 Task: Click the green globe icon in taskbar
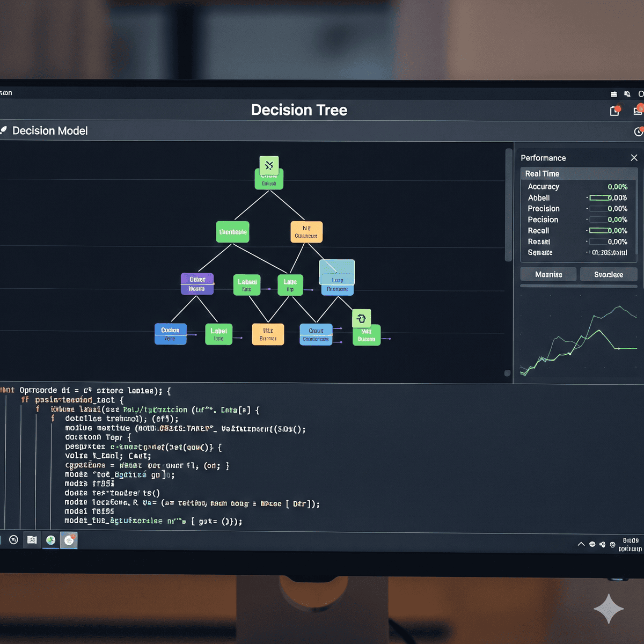tap(50, 540)
